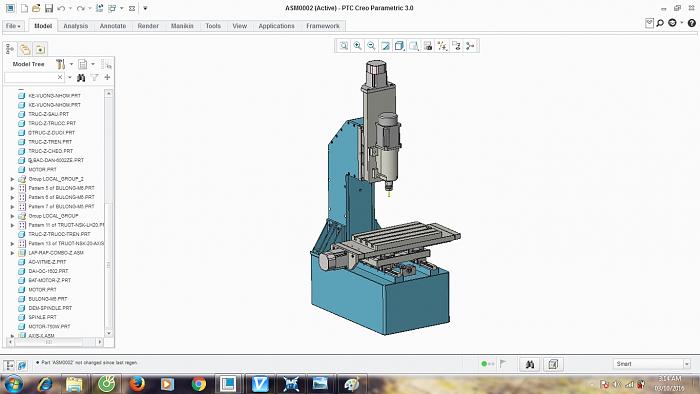The width and height of the screenshot is (700, 394).
Task: Toggle datum display filters
Action: (442, 46)
